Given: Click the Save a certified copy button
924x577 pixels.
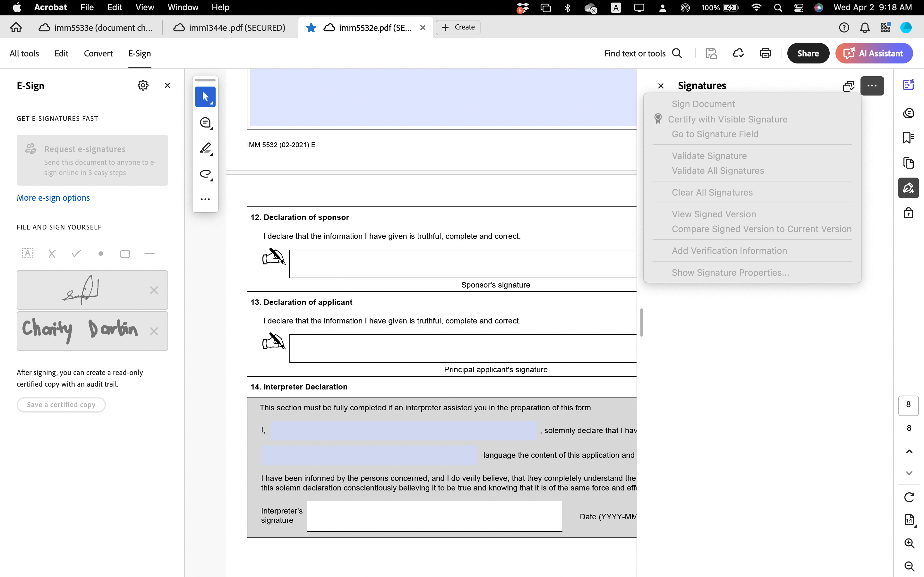Looking at the screenshot, I should click(x=61, y=405).
